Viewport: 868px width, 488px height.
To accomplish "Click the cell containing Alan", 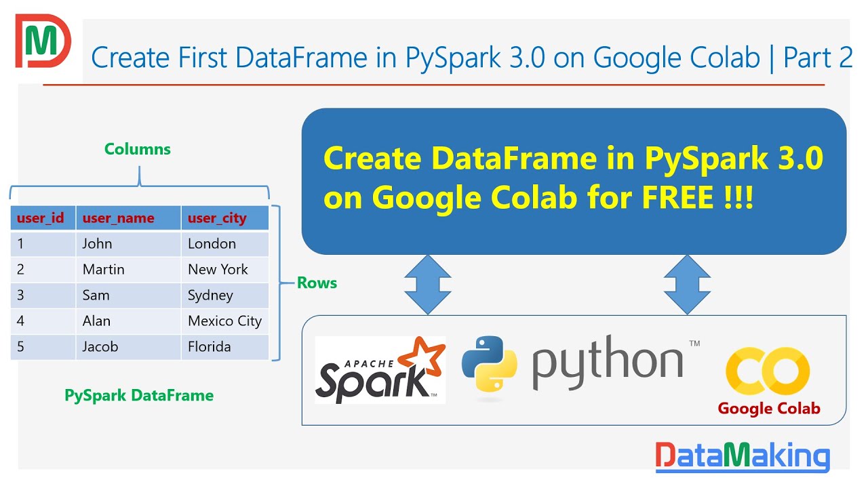I will point(129,321).
